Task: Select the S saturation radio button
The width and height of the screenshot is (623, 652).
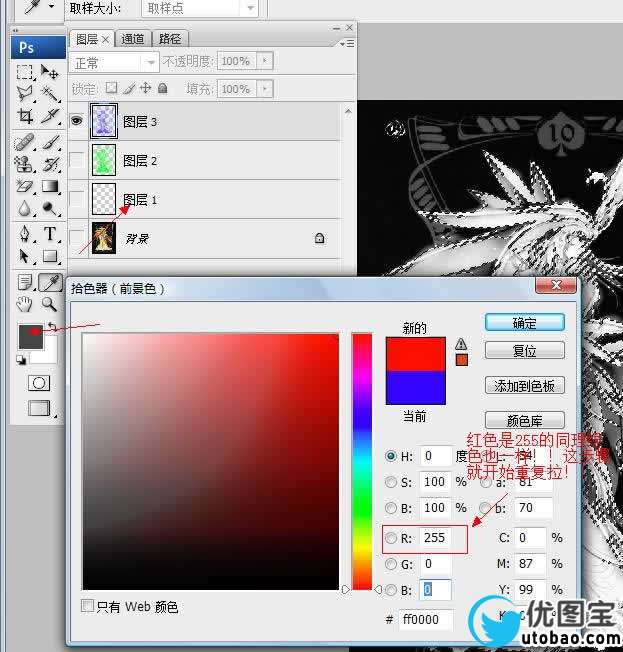Action: 391,482
